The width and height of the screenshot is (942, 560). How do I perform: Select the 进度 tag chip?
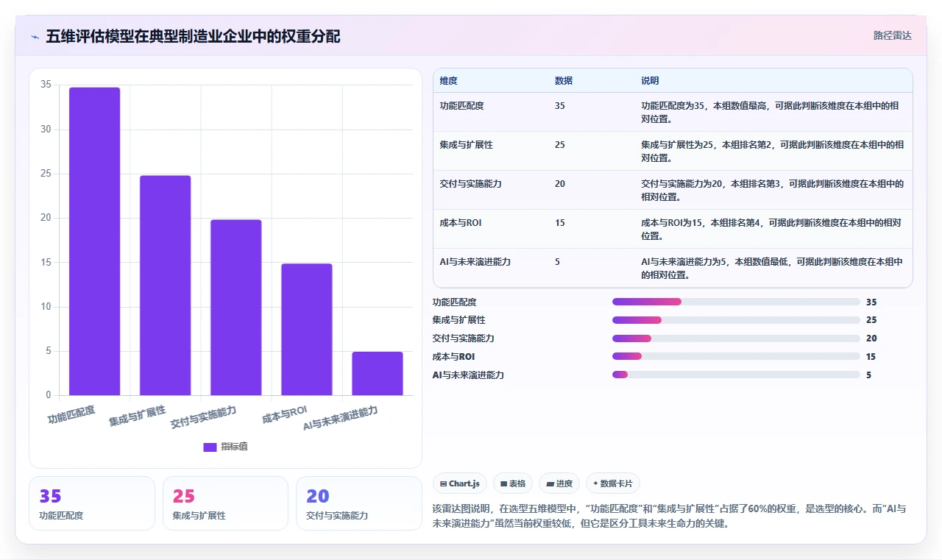click(x=559, y=483)
